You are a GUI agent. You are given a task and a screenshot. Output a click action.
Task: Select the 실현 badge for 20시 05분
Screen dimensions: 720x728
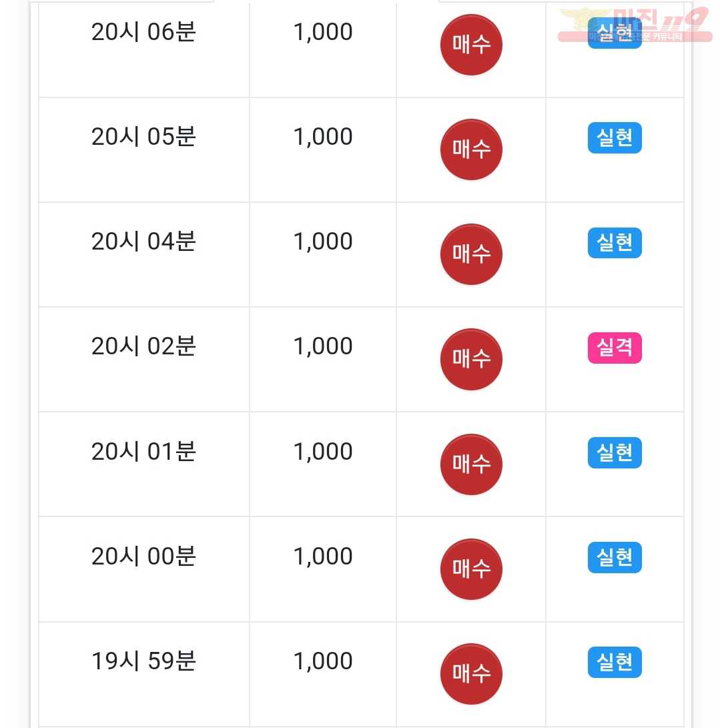click(614, 138)
